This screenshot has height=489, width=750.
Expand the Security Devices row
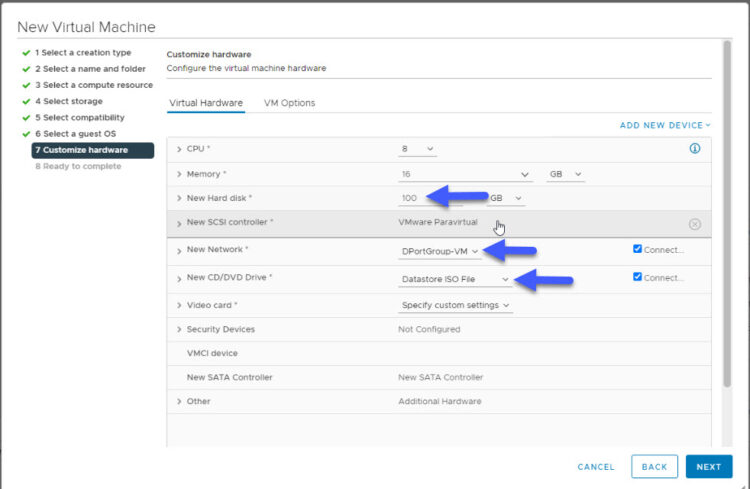[x=179, y=329]
